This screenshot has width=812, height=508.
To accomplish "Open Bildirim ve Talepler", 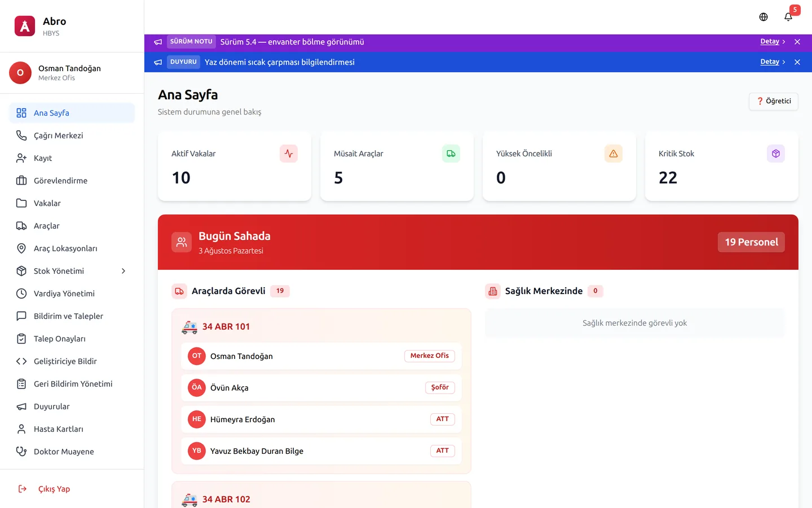I will tap(72, 316).
